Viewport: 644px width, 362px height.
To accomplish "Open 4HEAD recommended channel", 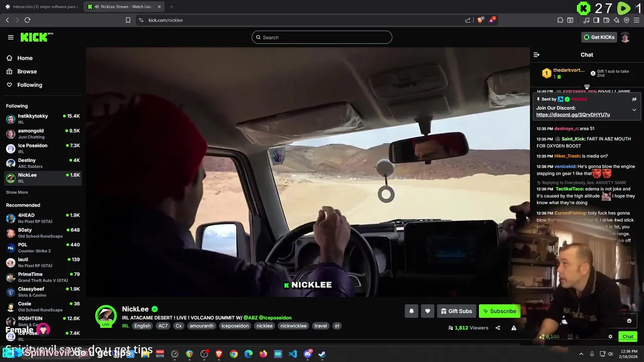I will pyautogui.click(x=43, y=218).
